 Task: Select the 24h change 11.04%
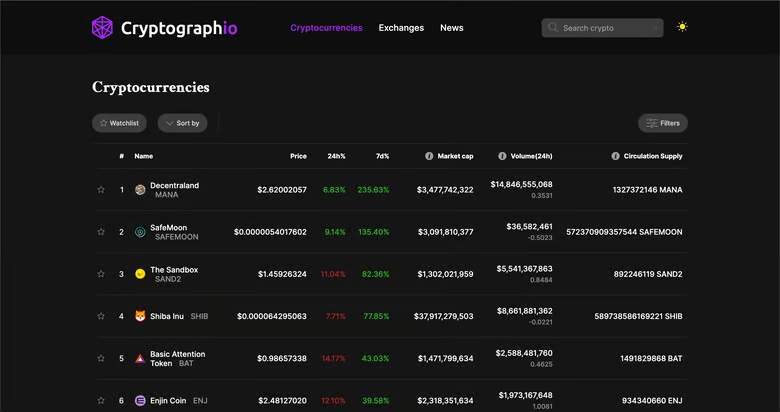tap(333, 274)
